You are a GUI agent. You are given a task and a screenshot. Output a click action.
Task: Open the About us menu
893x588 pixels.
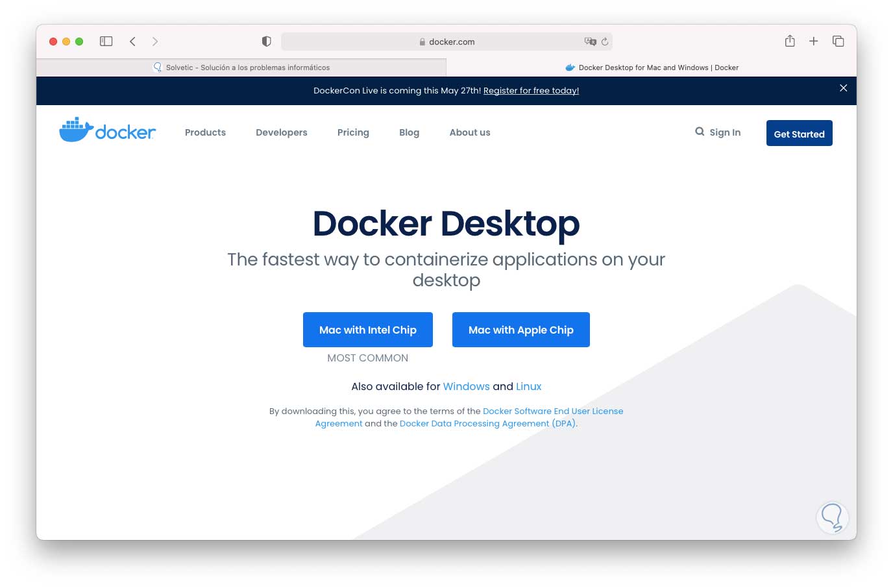click(x=470, y=132)
